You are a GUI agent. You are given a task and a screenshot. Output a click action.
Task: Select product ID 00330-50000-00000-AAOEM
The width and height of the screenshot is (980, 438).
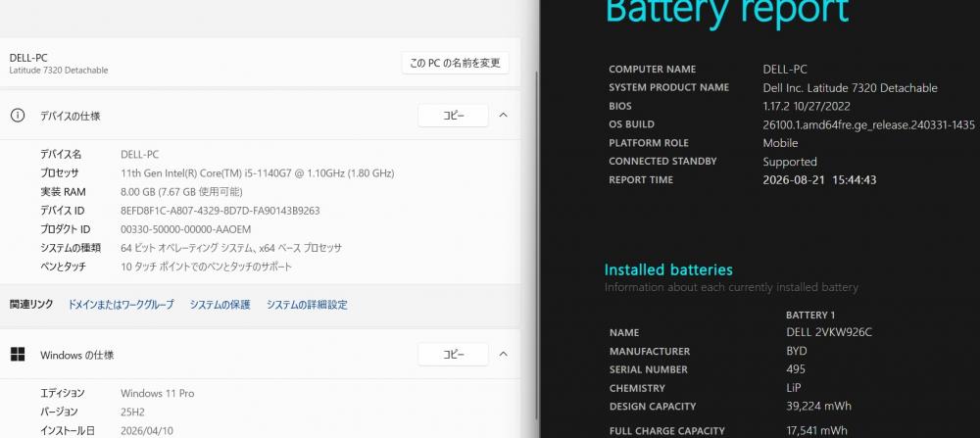tap(185, 229)
